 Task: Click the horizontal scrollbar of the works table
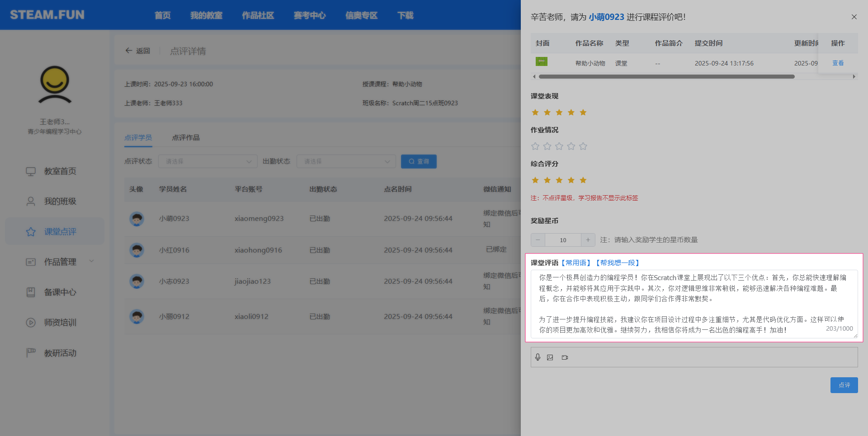click(666, 77)
